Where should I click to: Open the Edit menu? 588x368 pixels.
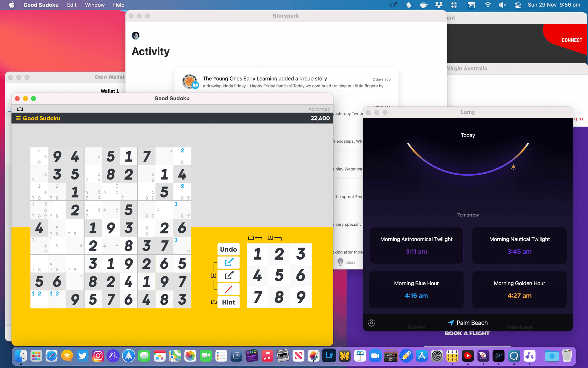click(x=72, y=5)
